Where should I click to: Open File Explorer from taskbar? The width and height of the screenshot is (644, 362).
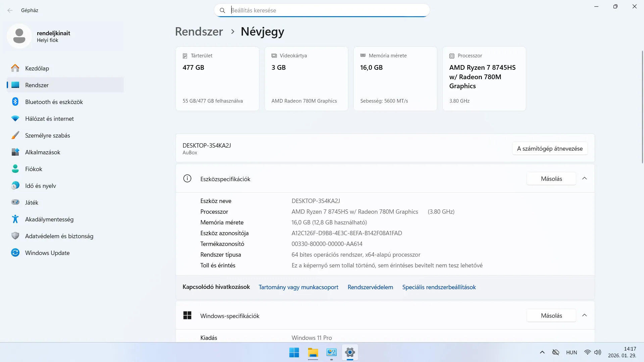(x=313, y=353)
